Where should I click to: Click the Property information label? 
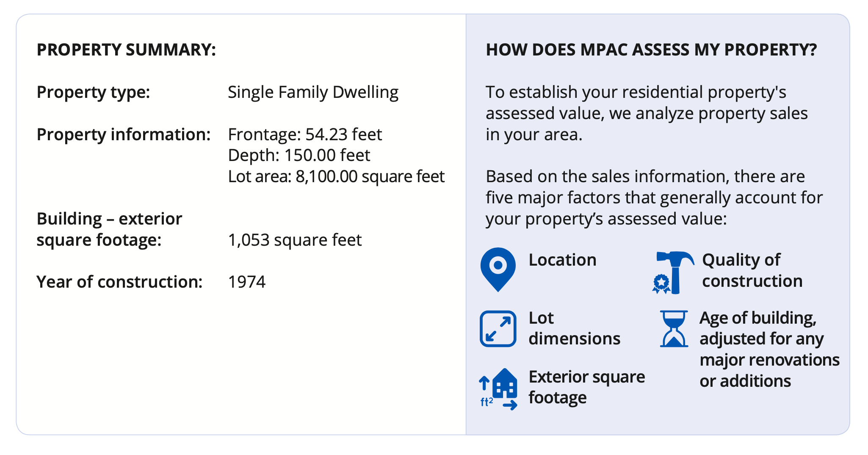pyautogui.click(x=124, y=134)
